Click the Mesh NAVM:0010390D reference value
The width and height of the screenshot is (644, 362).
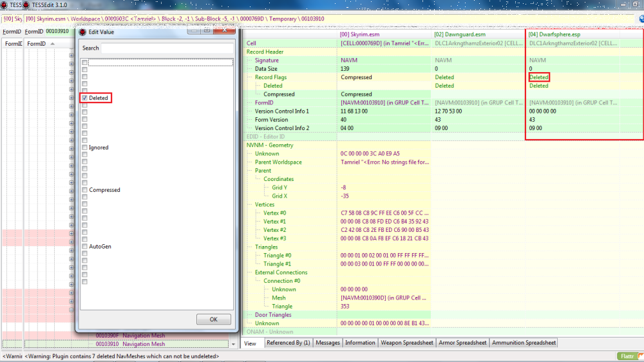(x=383, y=298)
